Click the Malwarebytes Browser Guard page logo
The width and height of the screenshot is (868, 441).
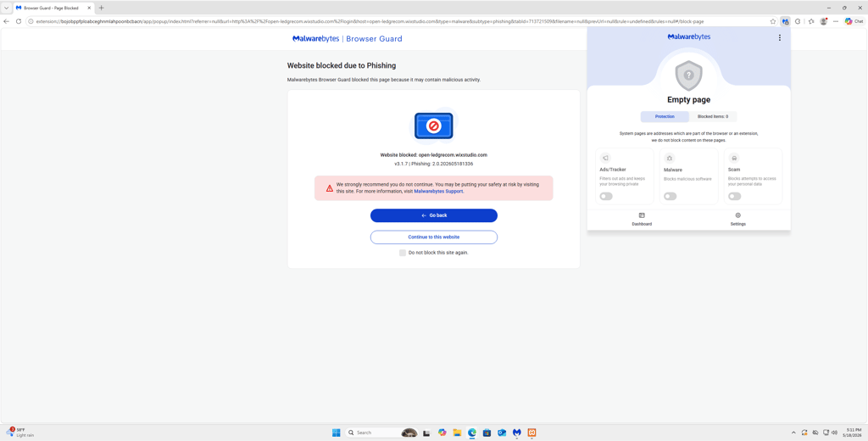point(347,39)
